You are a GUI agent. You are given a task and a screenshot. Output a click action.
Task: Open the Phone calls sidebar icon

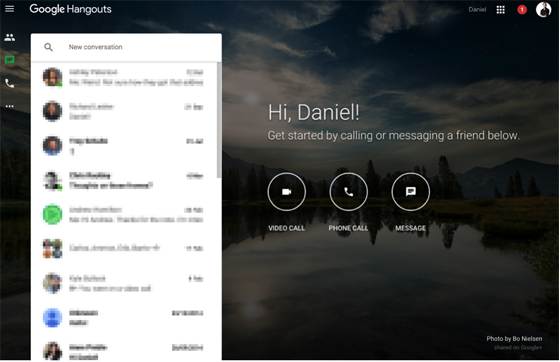coord(10,84)
